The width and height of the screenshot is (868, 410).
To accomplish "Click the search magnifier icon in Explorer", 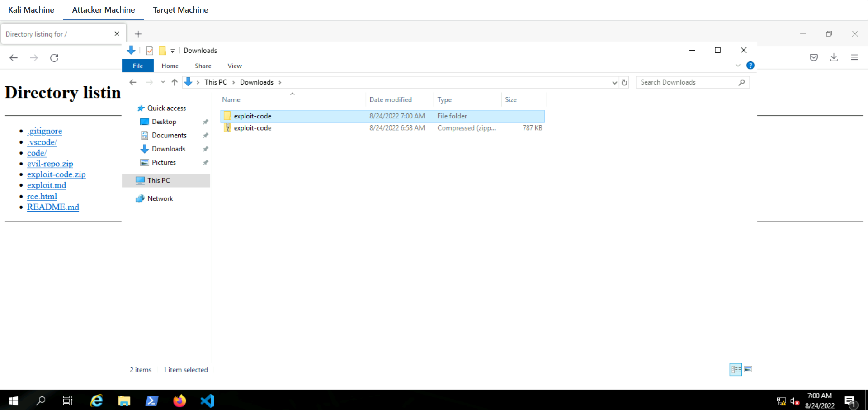I will (741, 82).
